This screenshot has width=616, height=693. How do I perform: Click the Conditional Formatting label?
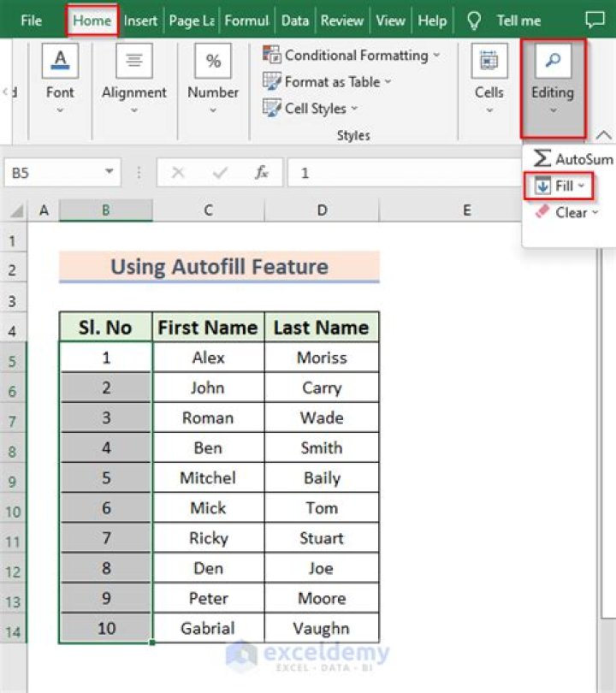tap(357, 56)
